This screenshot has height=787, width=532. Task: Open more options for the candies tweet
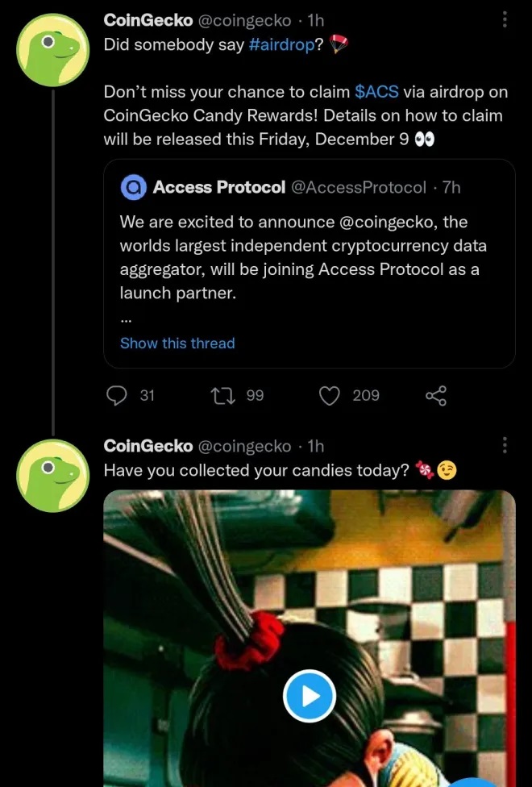(x=505, y=445)
